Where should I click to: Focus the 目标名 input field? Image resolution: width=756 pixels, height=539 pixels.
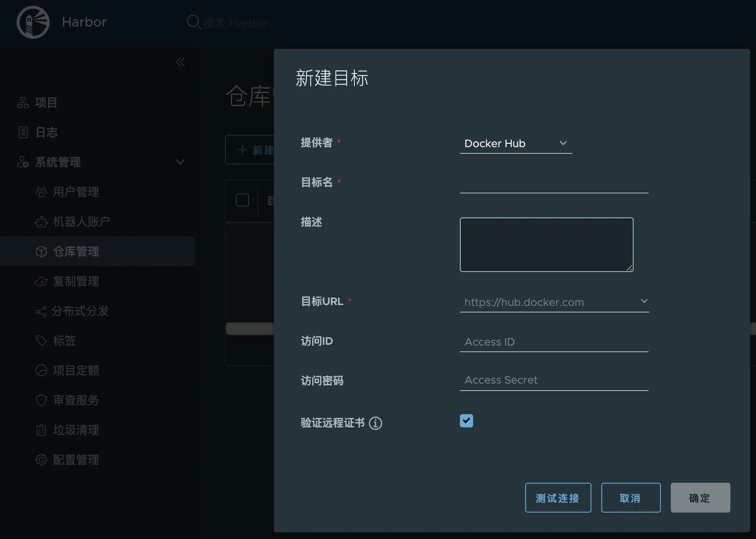554,183
